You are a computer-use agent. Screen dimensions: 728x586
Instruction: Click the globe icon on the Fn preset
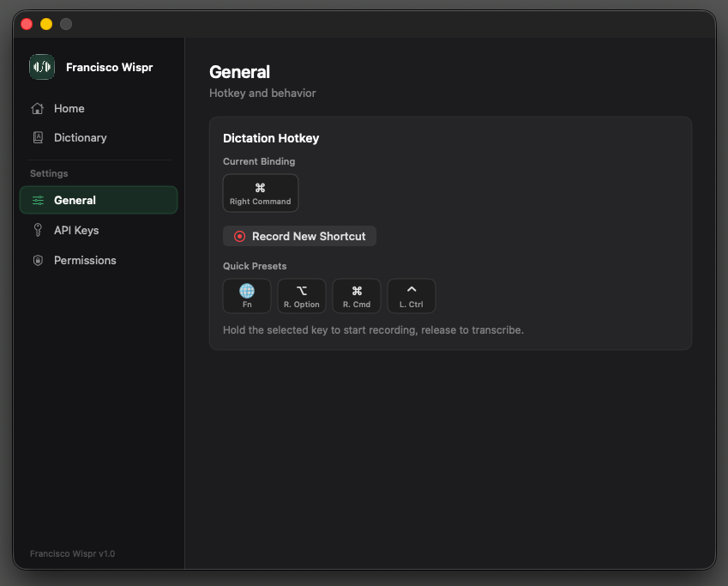247,290
